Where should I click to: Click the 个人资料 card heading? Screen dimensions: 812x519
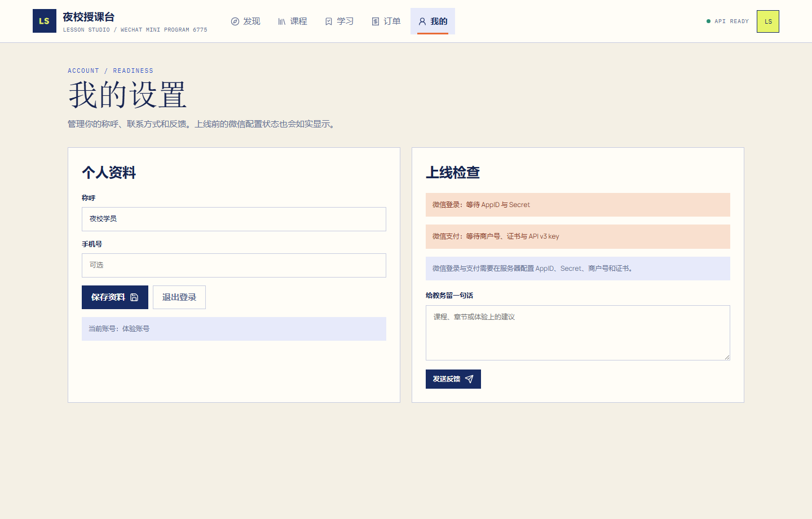point(109,173)
